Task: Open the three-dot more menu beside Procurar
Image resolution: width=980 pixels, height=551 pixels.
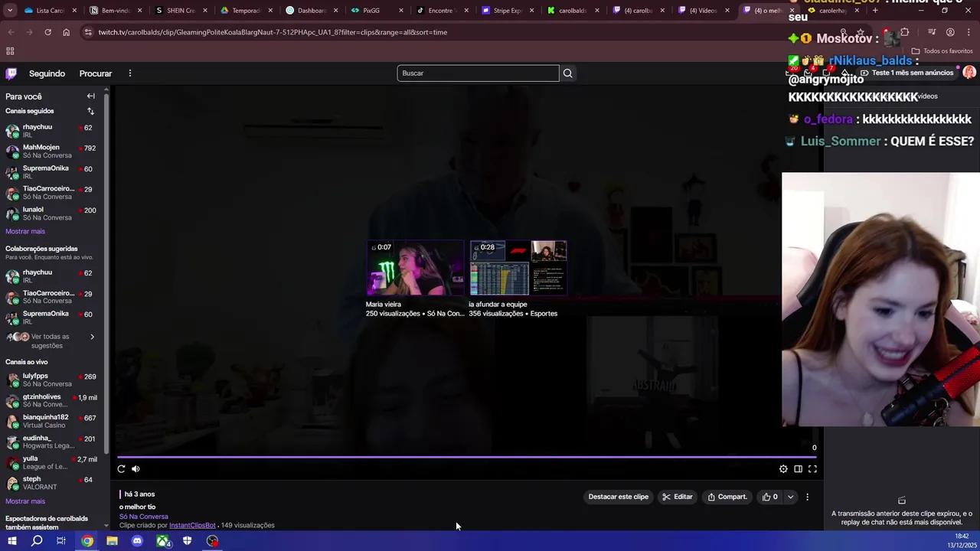Action: [x=130, y=73]
